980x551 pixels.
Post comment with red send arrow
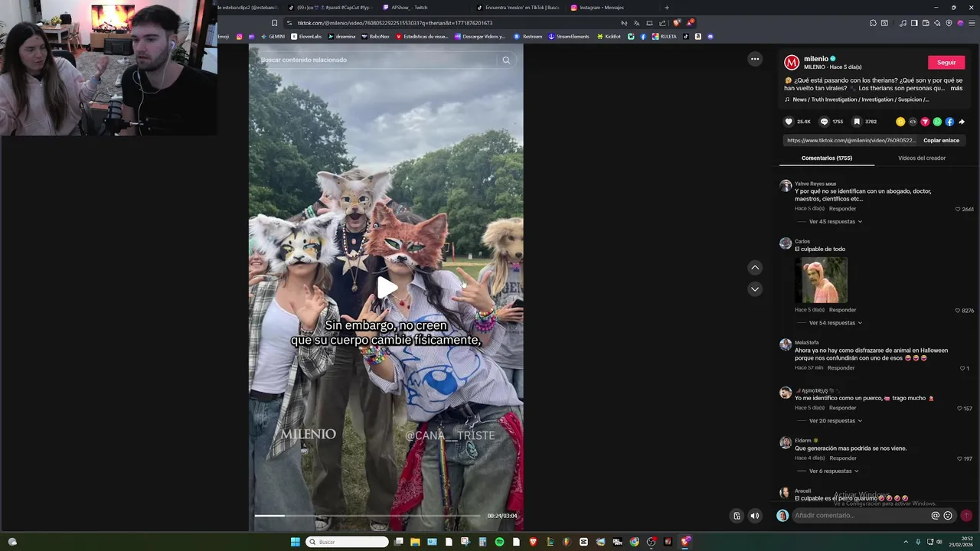coord(966,516)
